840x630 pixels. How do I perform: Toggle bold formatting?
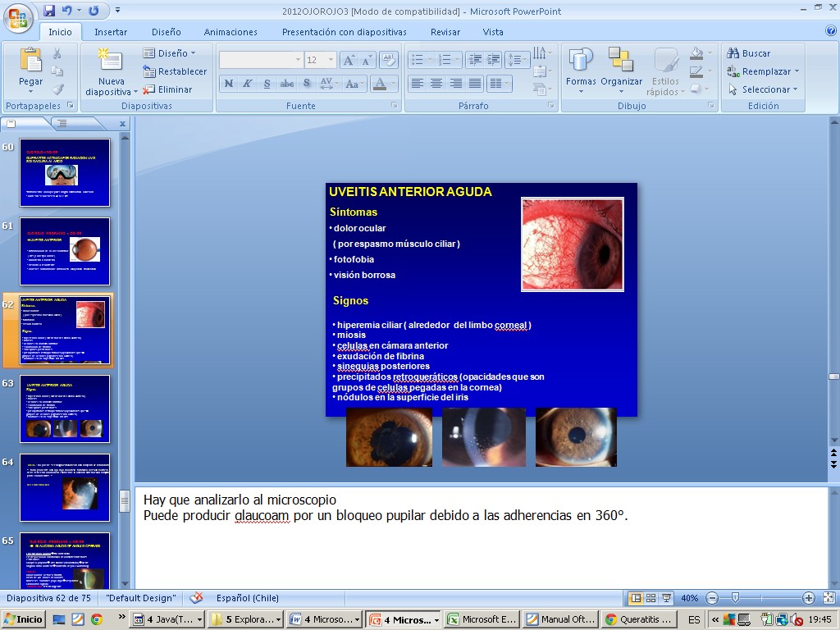229,84
